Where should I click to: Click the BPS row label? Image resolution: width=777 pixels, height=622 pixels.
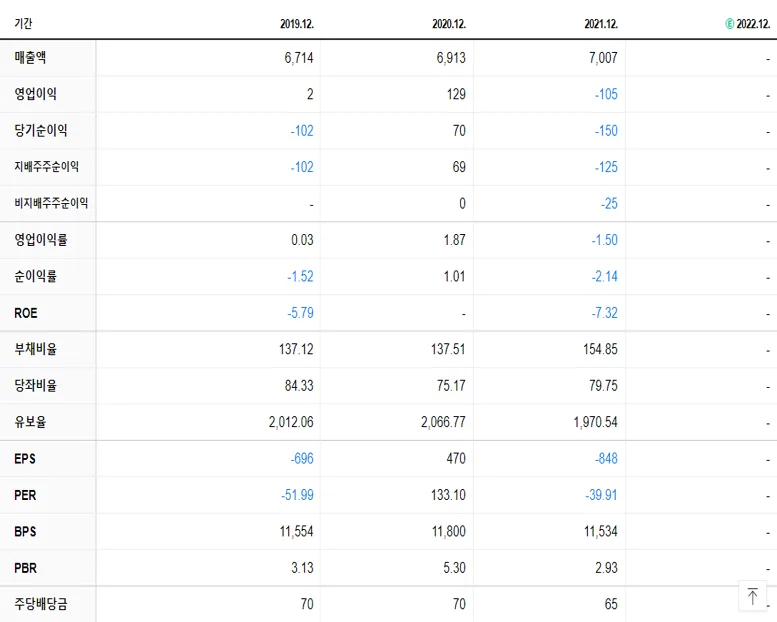(x=25, y=531)
